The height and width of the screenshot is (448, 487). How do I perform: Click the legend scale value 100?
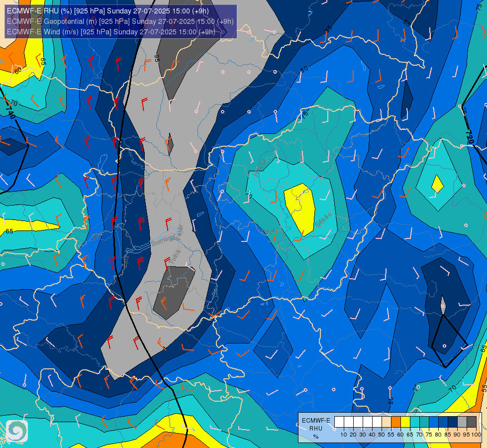point(477,435)
